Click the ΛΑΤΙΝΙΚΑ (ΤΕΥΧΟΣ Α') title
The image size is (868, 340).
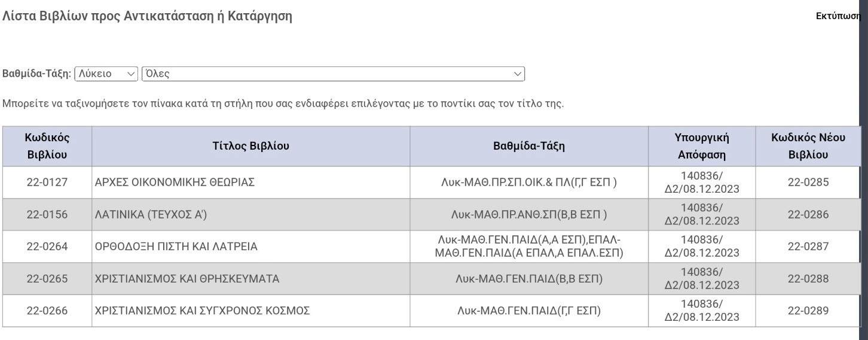pyautogui.click(x=151, y=214)
